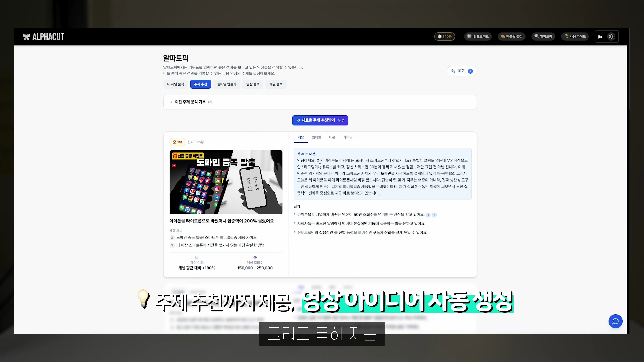Image resolution: width=644 pixels, height=362 pixels.
Task: Click the 예상 성과 bar chart icon
Action: click(197, 257)
